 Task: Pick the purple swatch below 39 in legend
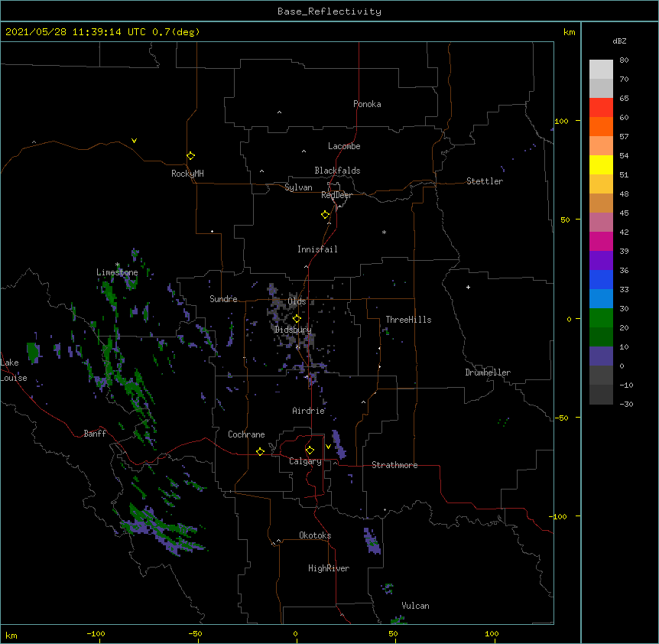click(601, 261)
